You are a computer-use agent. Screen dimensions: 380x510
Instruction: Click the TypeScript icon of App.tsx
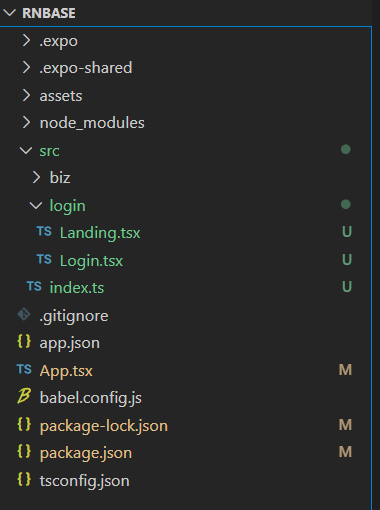click(24, 369)
